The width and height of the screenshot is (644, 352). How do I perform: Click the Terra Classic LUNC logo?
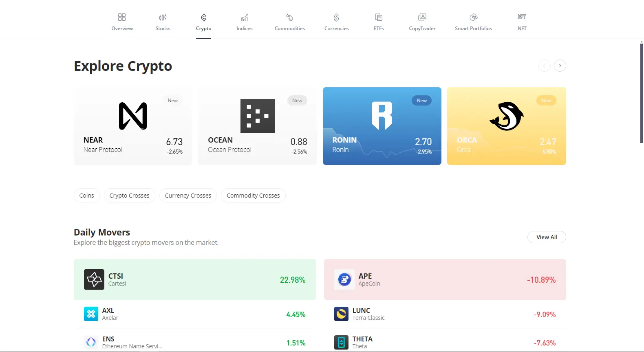click(x=341, y=314)
